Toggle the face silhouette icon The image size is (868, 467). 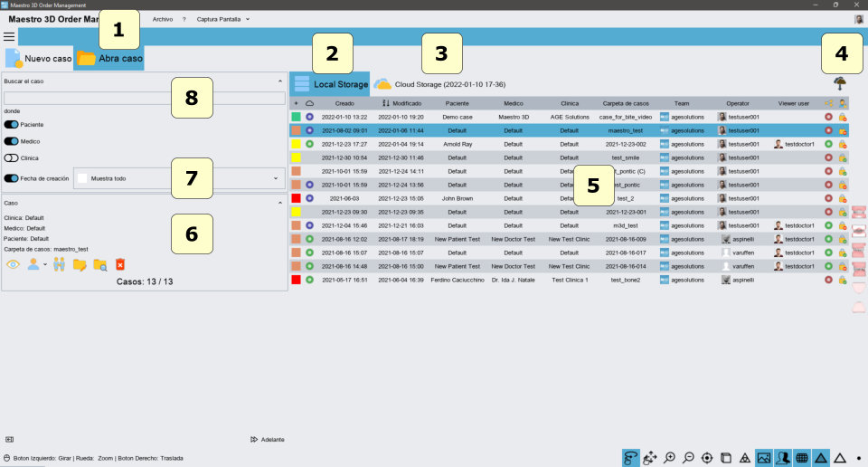coord(783,458)
